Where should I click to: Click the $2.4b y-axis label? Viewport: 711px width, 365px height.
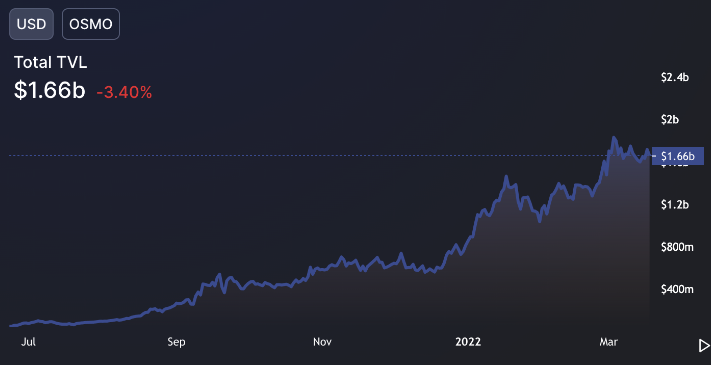[x=675, y=78]
